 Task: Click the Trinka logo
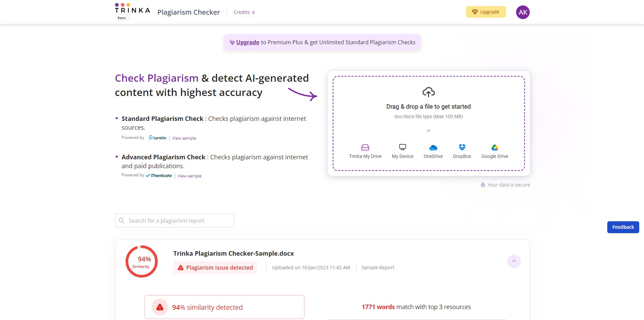132,9
